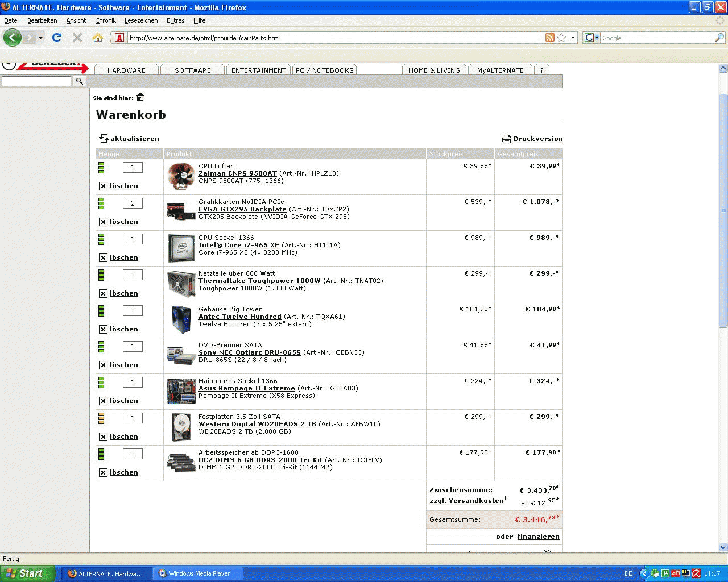Click the magnifier search icon on the site
This screenshot has width=728, height=582.
coord(80,81)
